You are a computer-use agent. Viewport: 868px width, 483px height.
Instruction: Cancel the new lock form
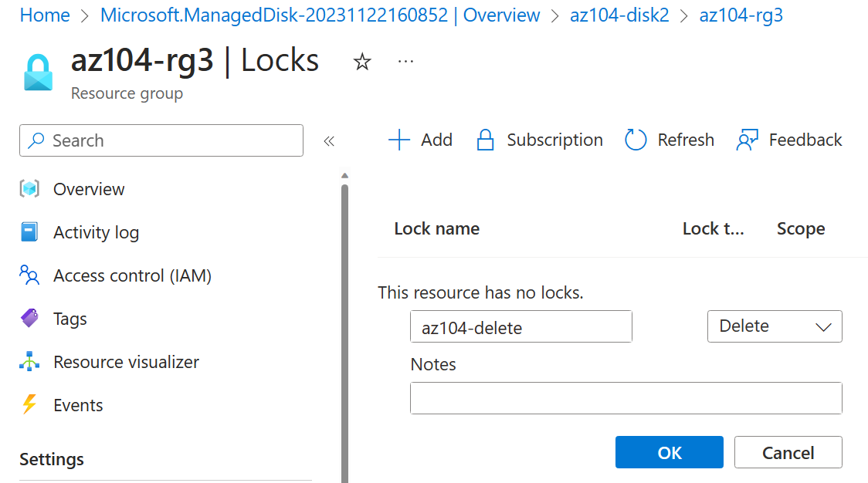point(788,452)
